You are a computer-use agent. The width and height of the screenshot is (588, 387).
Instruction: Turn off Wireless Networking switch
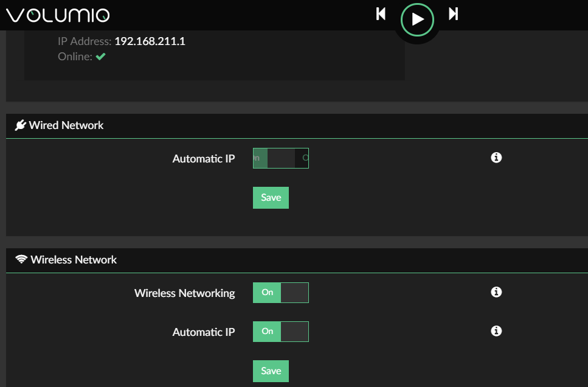tap(280, 293)
